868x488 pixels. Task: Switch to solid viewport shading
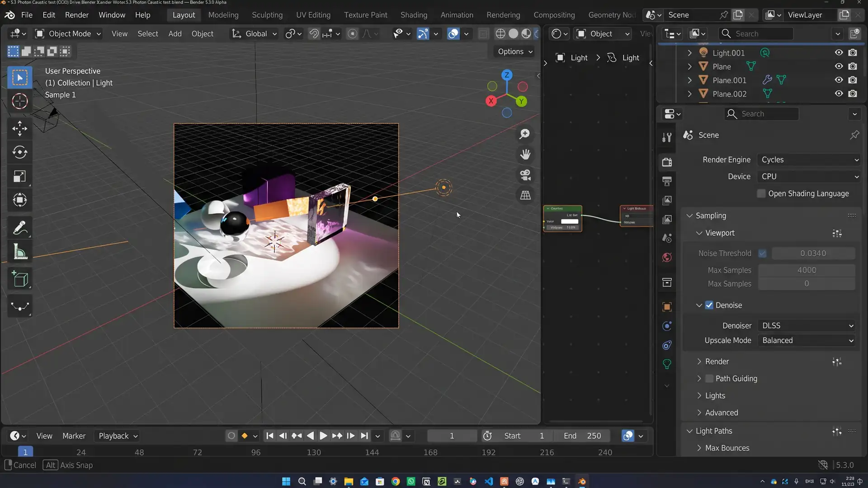pos(514,33)
